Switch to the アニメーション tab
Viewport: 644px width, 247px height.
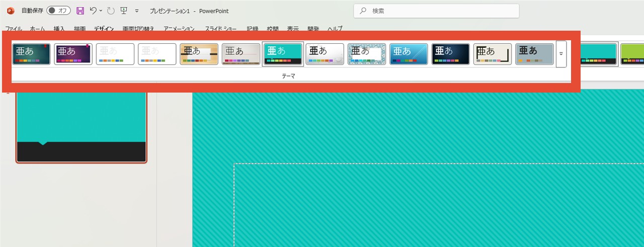coord(179,29)
